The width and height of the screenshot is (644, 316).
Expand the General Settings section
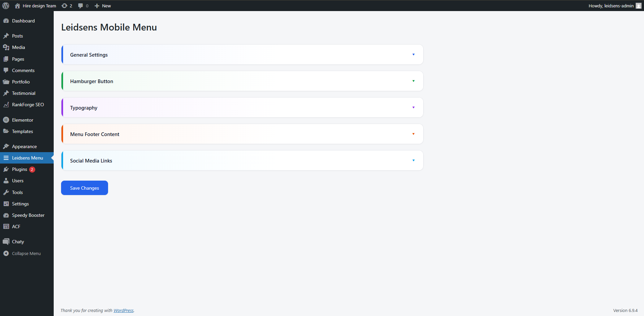[x=242, y=54]
